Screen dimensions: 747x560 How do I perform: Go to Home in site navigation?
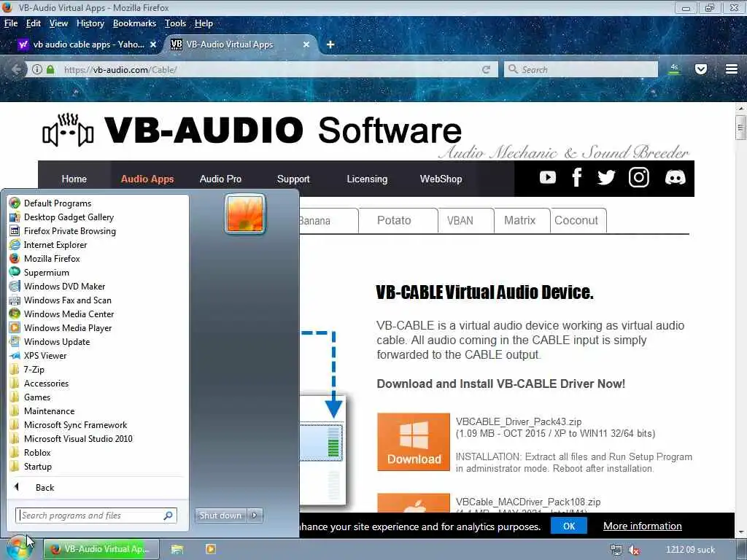74,179
